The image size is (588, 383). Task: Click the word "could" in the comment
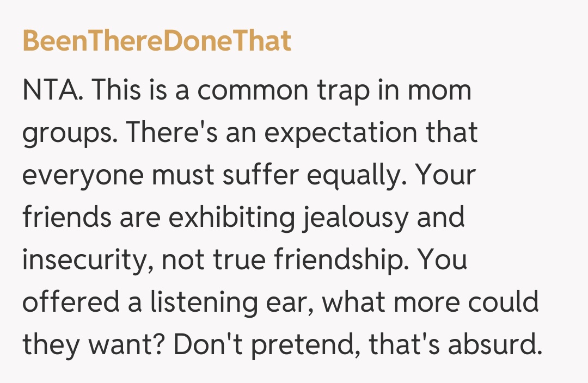pos(506,302)
